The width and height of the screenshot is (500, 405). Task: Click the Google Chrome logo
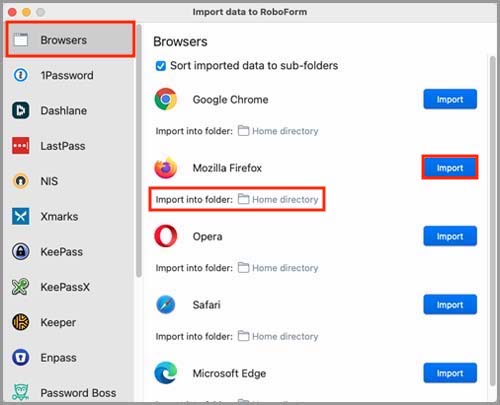click(166, 99)
